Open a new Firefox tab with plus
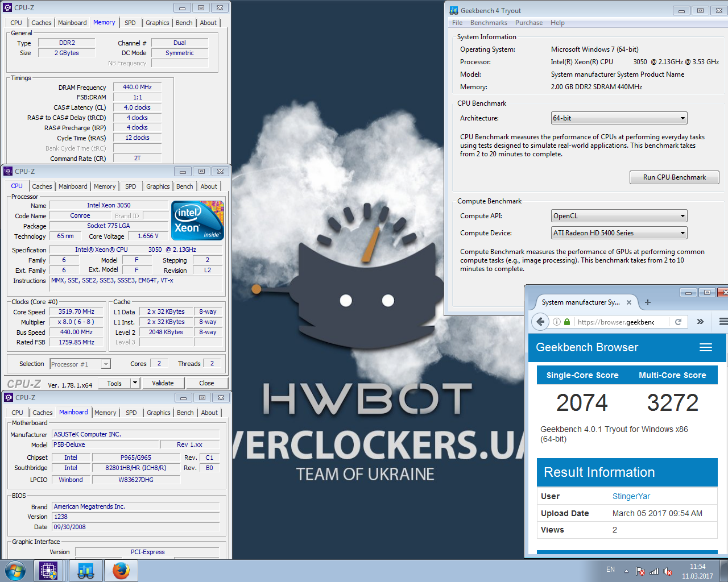The image size is (728, 582). [648, 302]
